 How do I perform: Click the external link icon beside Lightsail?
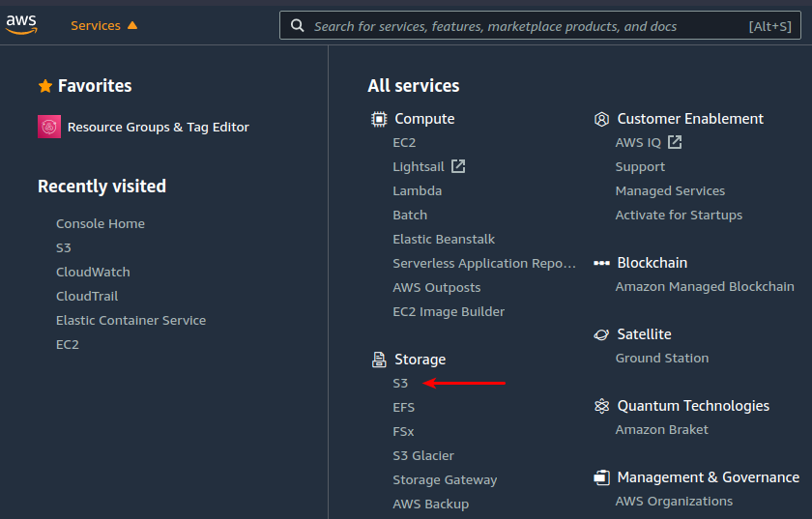pos(458,166)
